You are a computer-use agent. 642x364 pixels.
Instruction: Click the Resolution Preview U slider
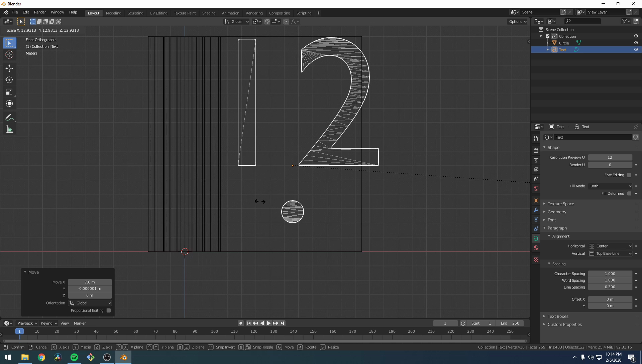point(610,157)
